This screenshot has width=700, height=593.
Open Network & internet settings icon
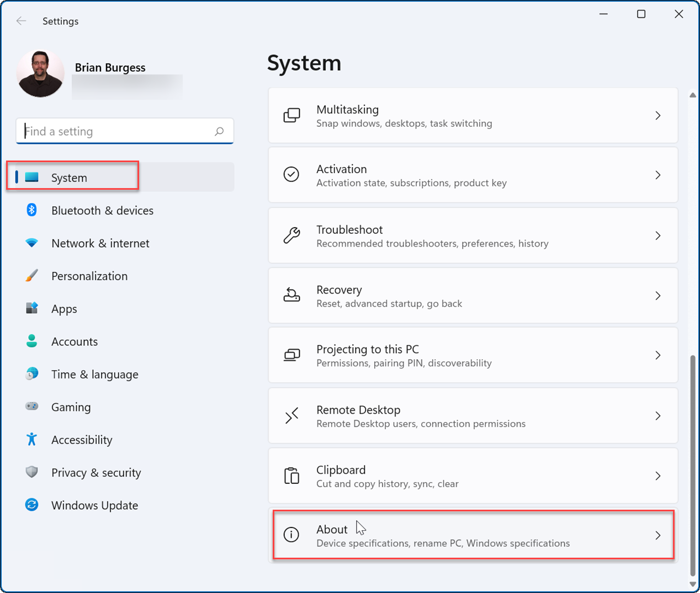point(32,243)
